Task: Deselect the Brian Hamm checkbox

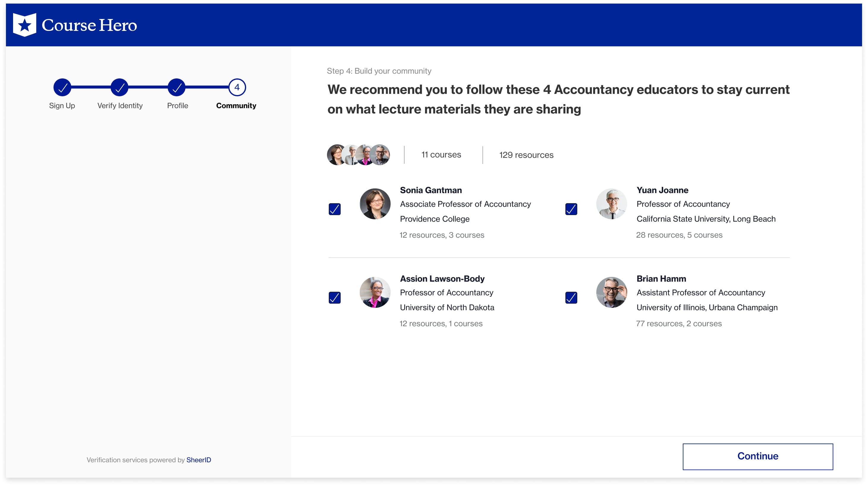Action: tap(571, 298)
